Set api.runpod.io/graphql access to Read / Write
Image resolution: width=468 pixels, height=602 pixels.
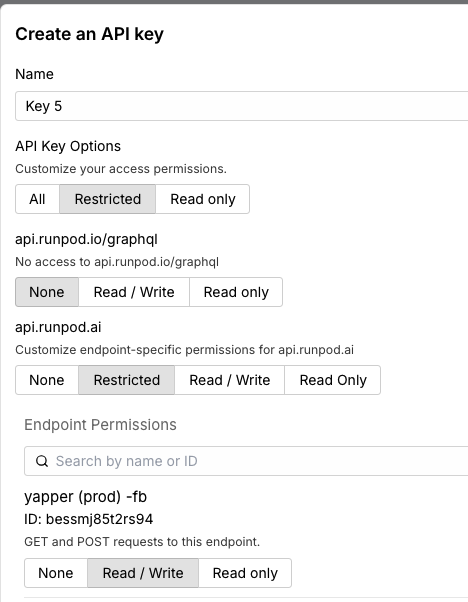[x=134, y=292]
